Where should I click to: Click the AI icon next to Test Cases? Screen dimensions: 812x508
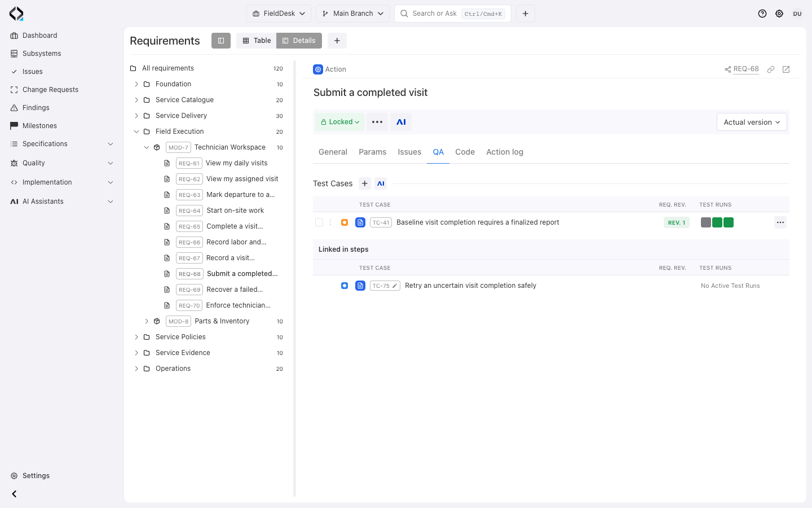[381, 183]
